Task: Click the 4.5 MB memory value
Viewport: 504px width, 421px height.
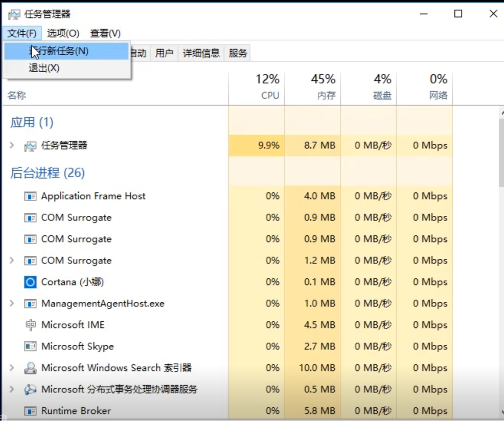Action: [x=319, y=325]
